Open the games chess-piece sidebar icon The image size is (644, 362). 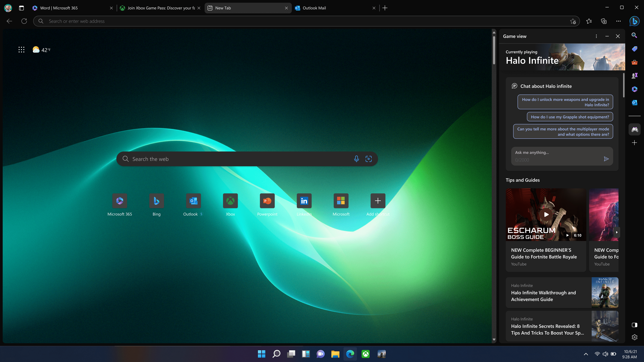[634, 76]
